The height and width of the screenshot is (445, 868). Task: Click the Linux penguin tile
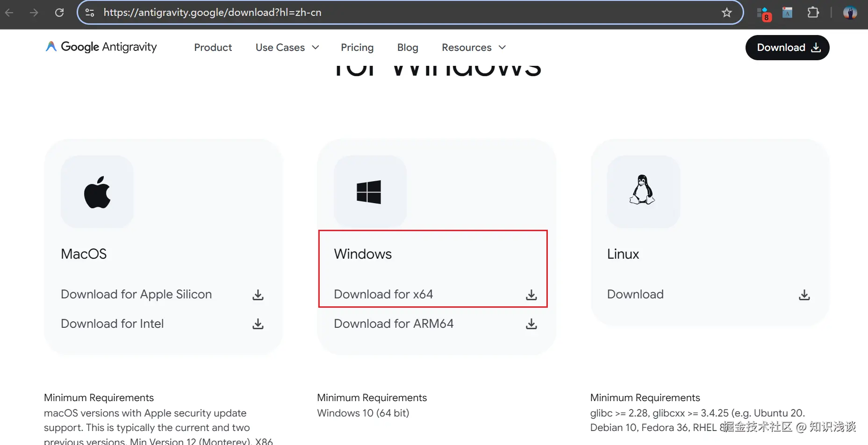(643, 192)
